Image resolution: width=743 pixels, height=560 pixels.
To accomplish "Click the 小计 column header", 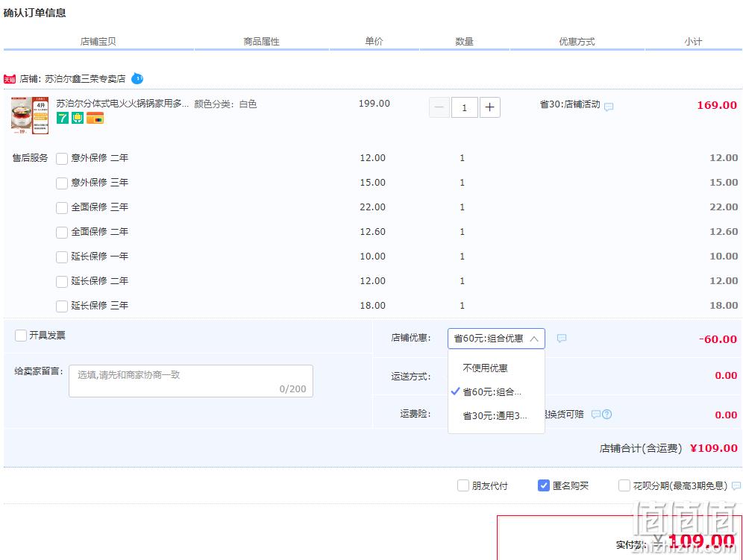I will click(x=693, y=42).
